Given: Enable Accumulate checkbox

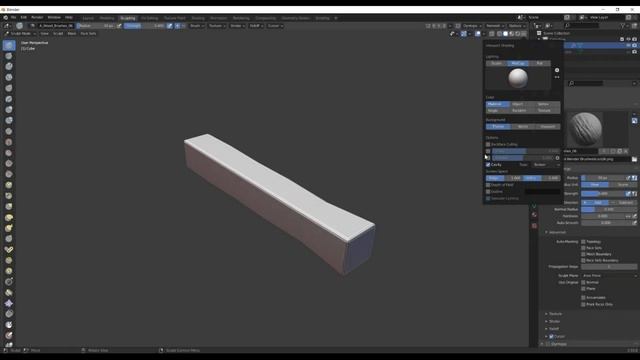Looking at the screenshot, I should (x=583, y=298).
